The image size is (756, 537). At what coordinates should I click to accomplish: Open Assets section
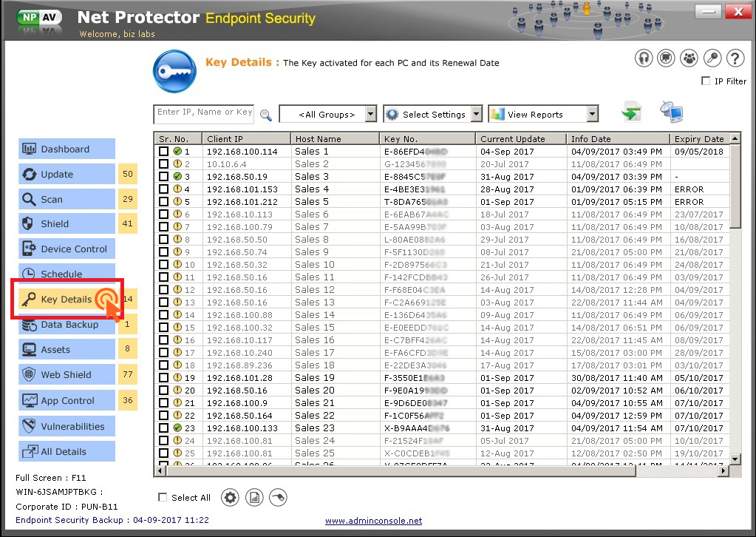[67, 349]
